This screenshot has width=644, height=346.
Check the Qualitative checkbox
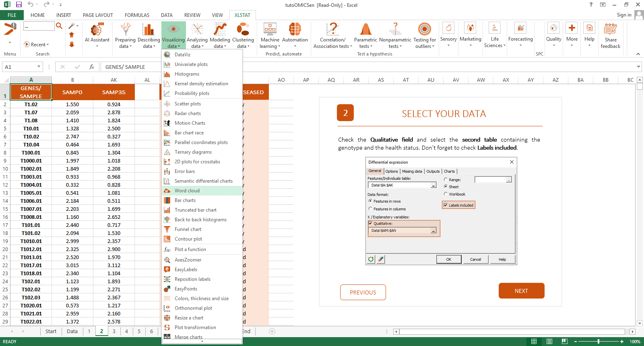[370, 223]
